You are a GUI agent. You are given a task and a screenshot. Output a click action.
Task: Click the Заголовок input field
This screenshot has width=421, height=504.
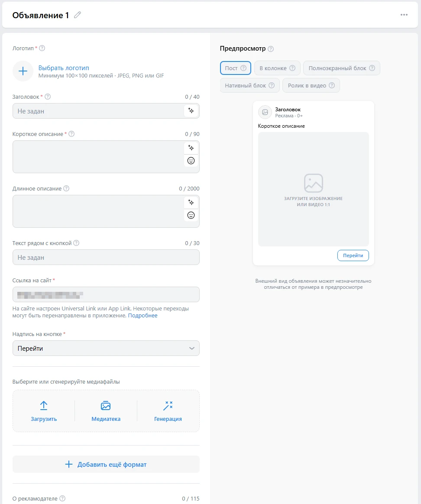pyautogui.click(x=98, y=111)
